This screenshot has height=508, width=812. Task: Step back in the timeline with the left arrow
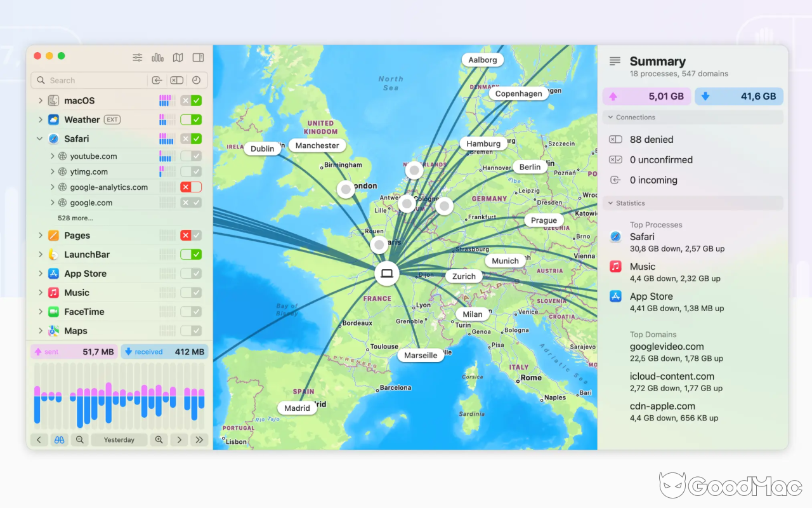pyautogui.click(x=39, y=439)
